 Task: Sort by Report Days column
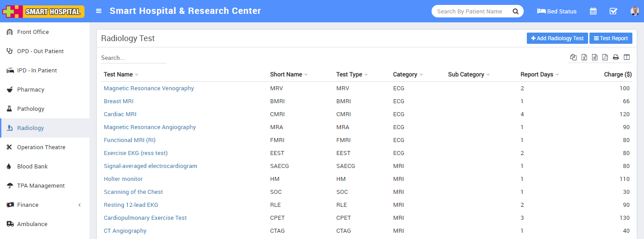[x=537, y=75]
